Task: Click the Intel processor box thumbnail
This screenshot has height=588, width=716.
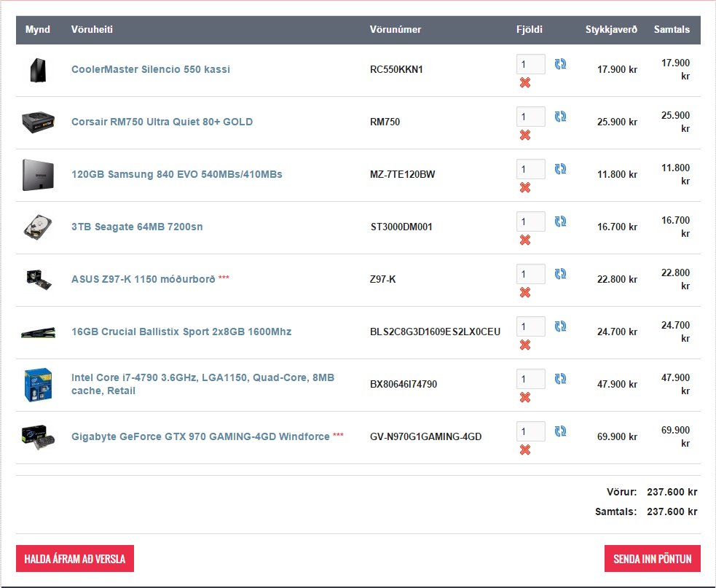Action: tap(38, 385)
